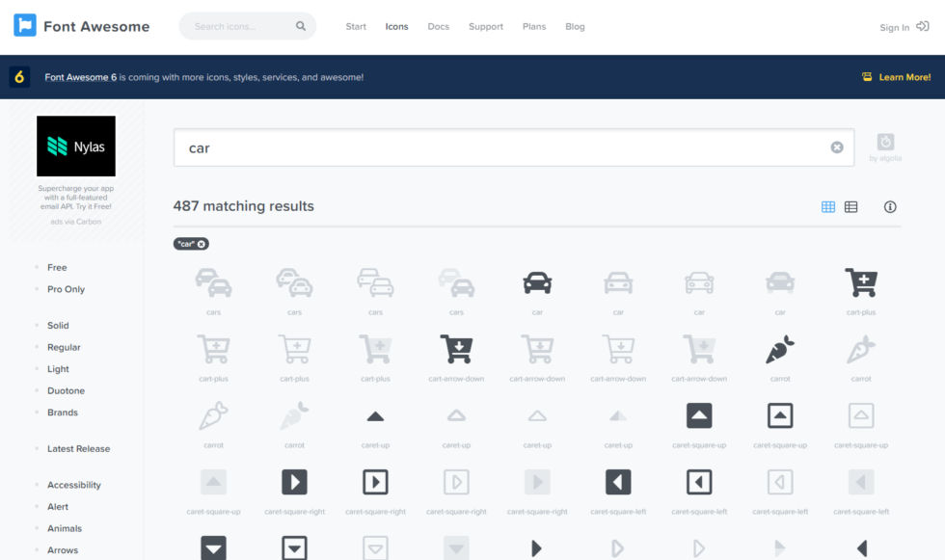Select the caret-square-up solid icon

coord(699,416)
